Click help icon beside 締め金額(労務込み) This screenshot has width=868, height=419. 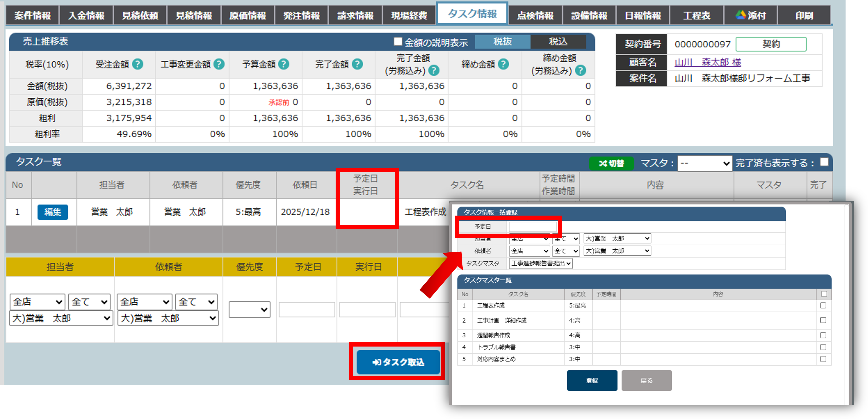pyautogui.click(x=580, y=70)
